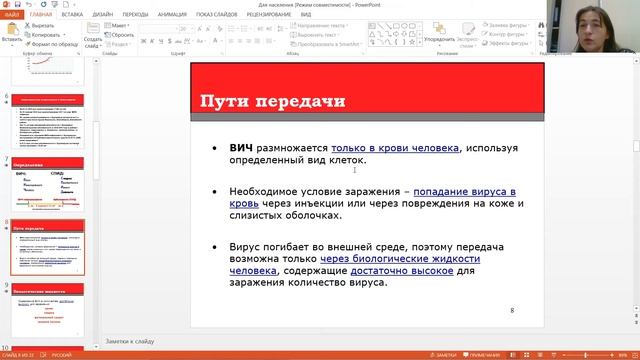640x360 pixels.
Task: Select slide 6 thumbnail in slide panel
Action: pyautogui.click(x=48, y=121)
